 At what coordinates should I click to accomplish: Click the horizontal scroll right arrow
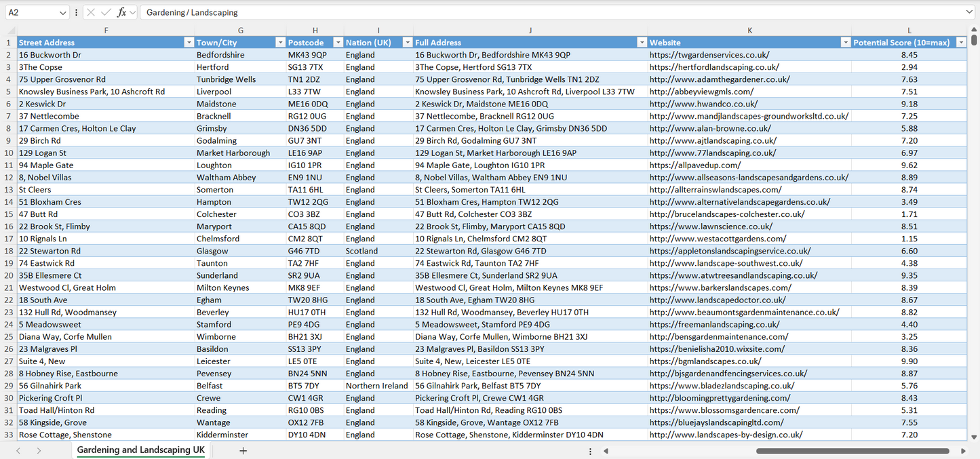[963, 451]
